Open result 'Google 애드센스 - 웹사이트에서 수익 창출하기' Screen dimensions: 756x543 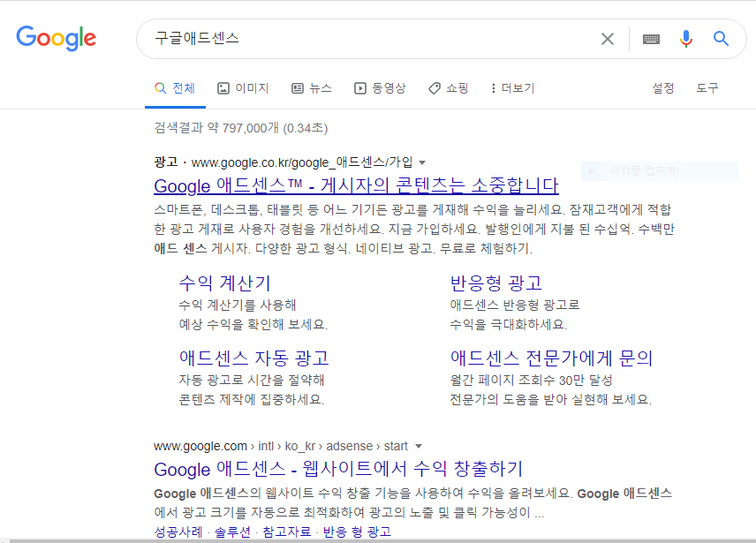pos(338,469)
